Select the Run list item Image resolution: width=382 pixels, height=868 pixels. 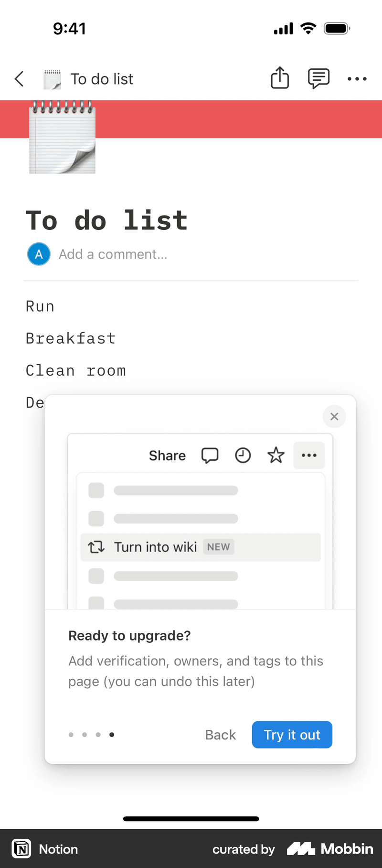coord(40,306)
